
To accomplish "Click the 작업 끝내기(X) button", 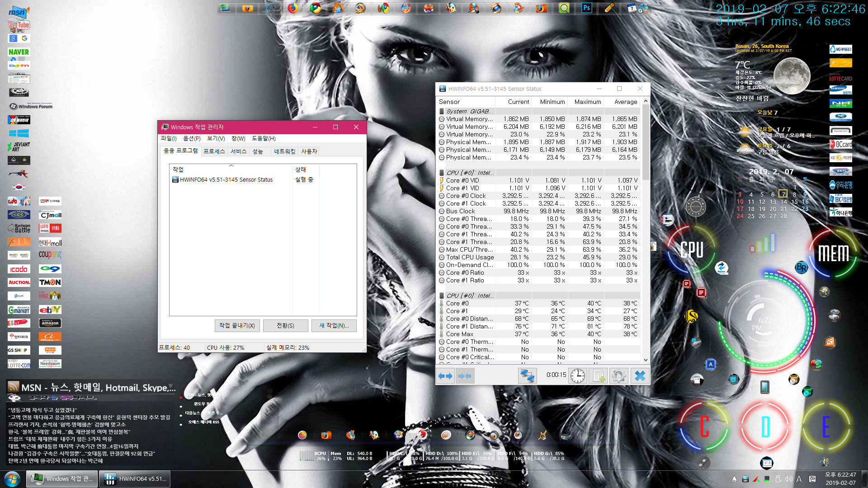I will 237,326.
